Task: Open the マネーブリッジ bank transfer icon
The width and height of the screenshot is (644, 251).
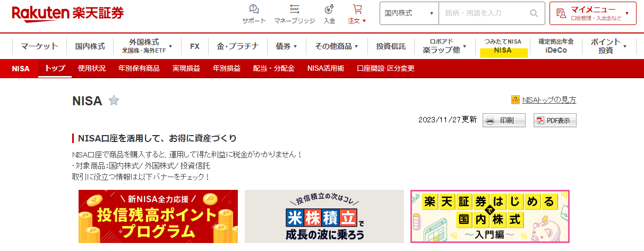Action: [294, 14]
